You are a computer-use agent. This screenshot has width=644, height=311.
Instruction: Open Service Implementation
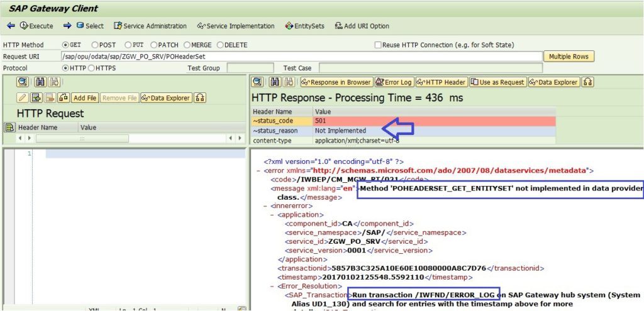(x=235, y=26)
